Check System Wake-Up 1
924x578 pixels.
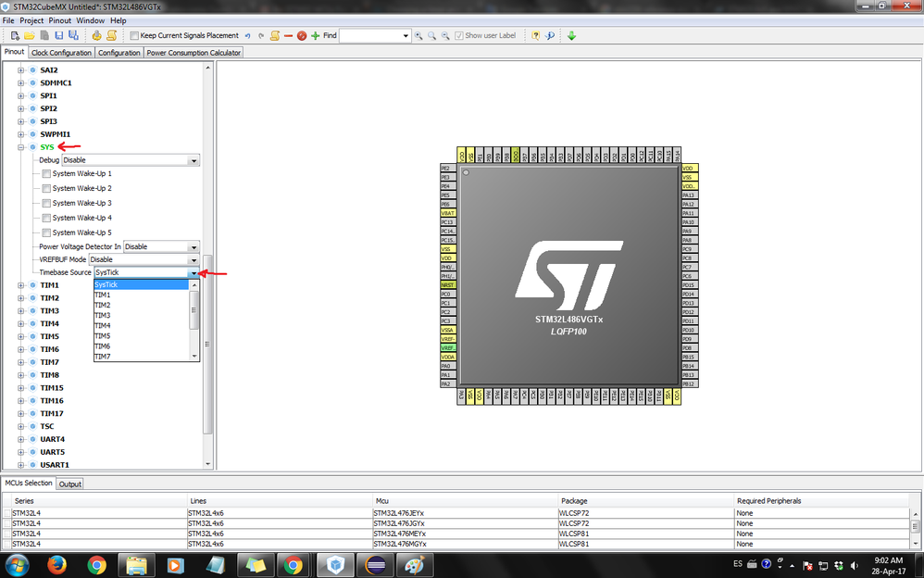pyautogui.click(x=46, y=173)
